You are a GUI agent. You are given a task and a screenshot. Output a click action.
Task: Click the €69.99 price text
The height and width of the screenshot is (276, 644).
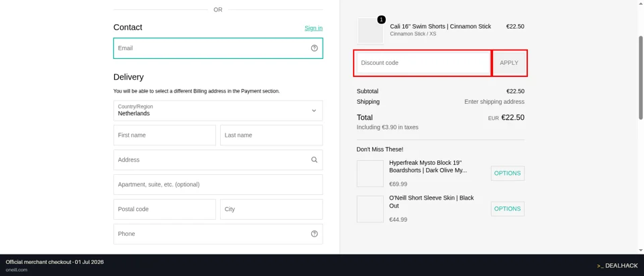(398, 184)
